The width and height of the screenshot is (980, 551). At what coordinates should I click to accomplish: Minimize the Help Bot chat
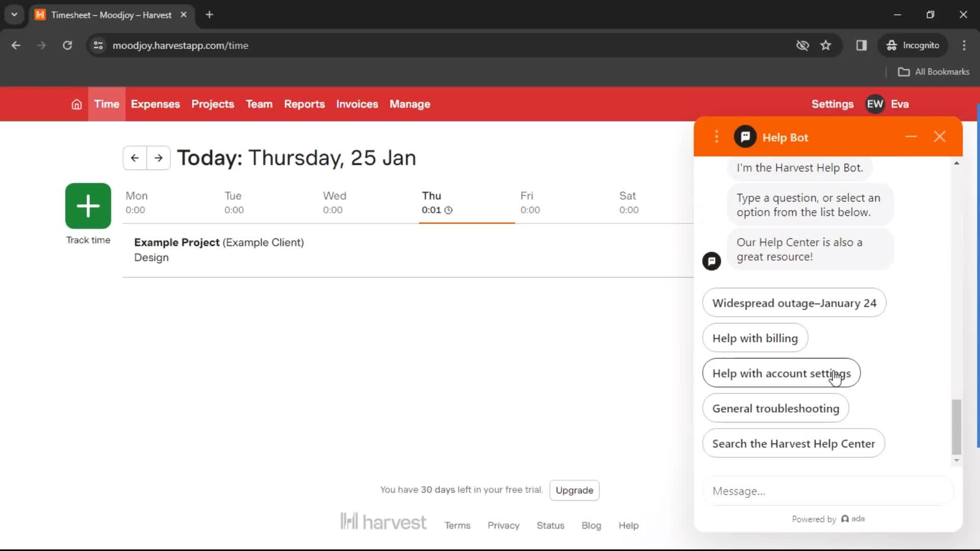(x=911, y=137)
